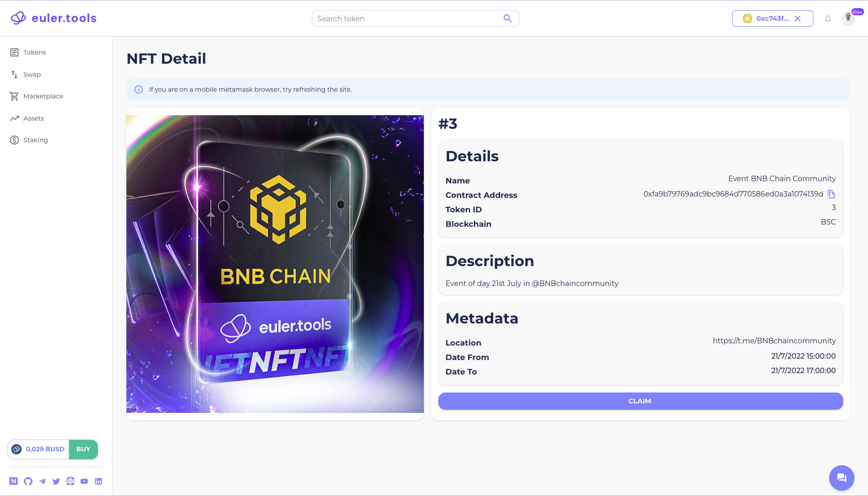Click the BUY button
This screenshot has width=868, height=496.
coord(84,449)
